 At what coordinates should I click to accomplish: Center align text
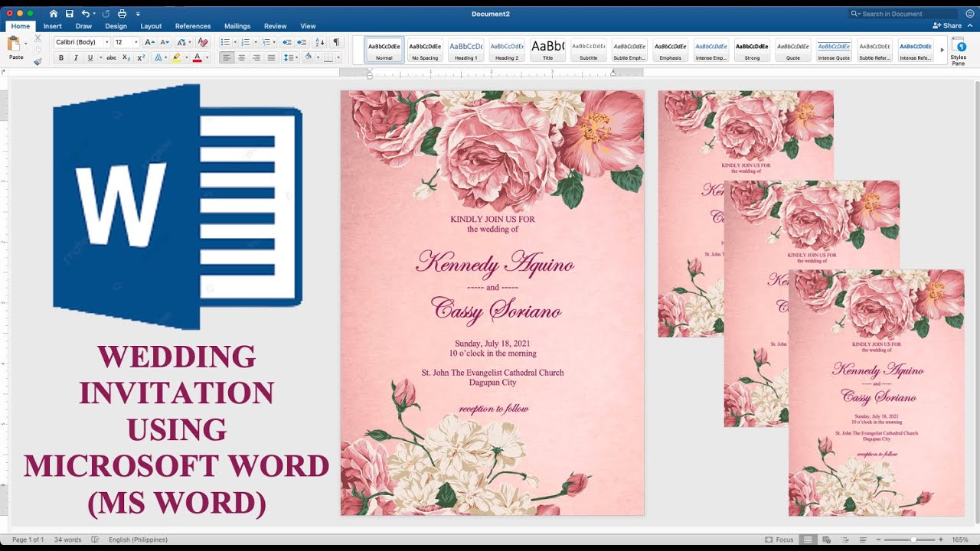(x=241, y=57)
